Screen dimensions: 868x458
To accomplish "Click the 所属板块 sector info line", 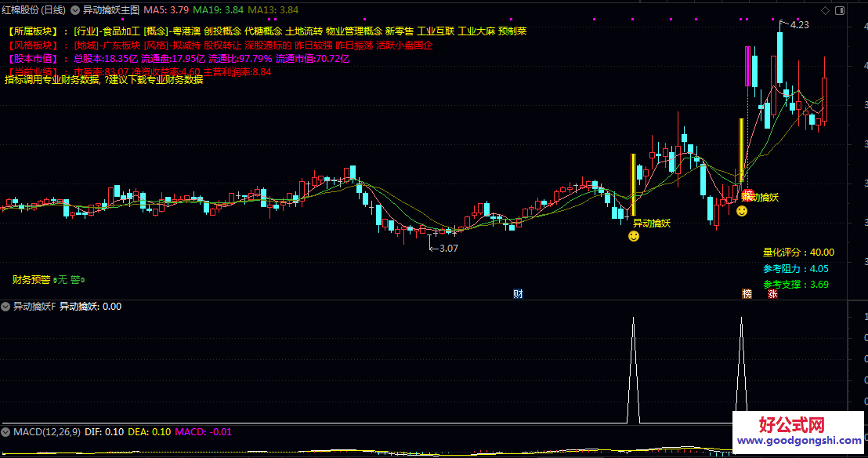I will click(266, 31).
